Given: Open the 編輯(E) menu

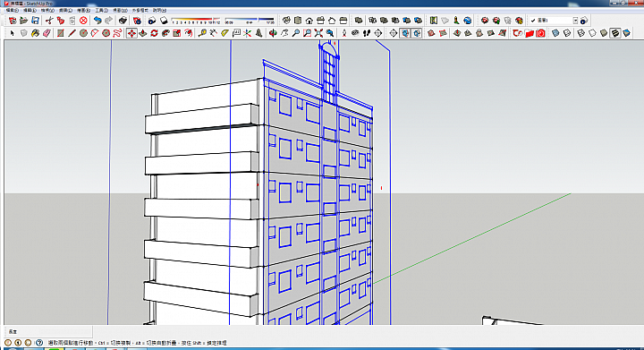Looking at the screenshot, I should pyautogui.click(x=30, y=10).
